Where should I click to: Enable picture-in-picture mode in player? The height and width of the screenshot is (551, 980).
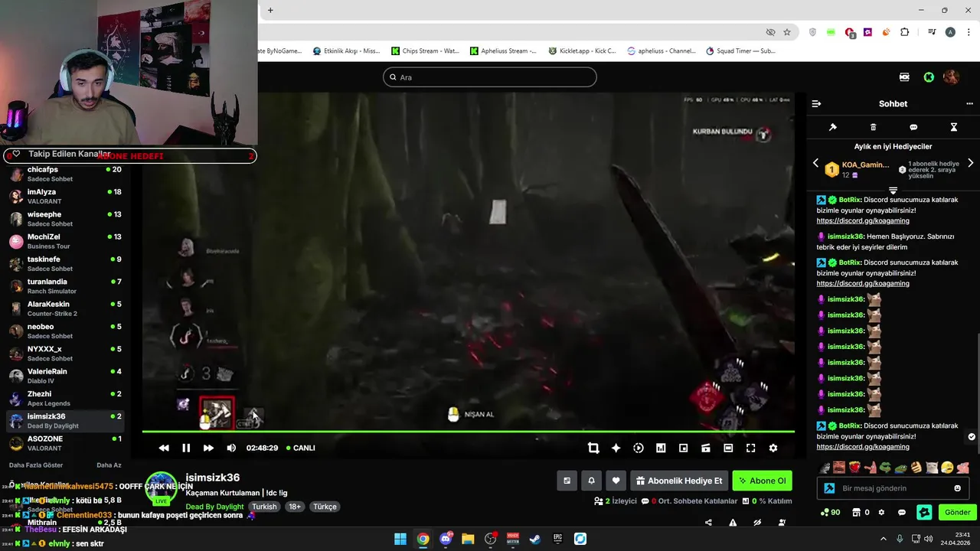[683, 448]
